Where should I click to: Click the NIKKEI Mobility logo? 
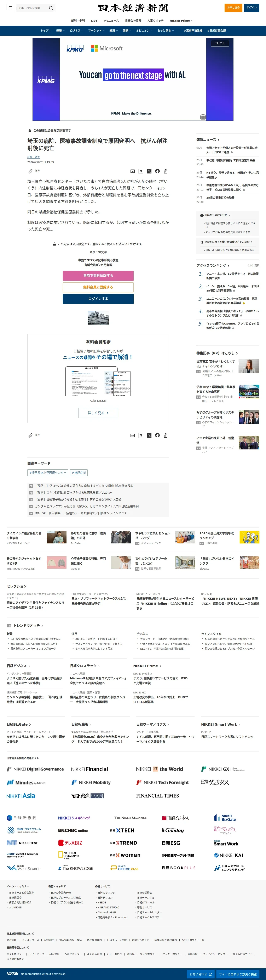tap(91, 782)
